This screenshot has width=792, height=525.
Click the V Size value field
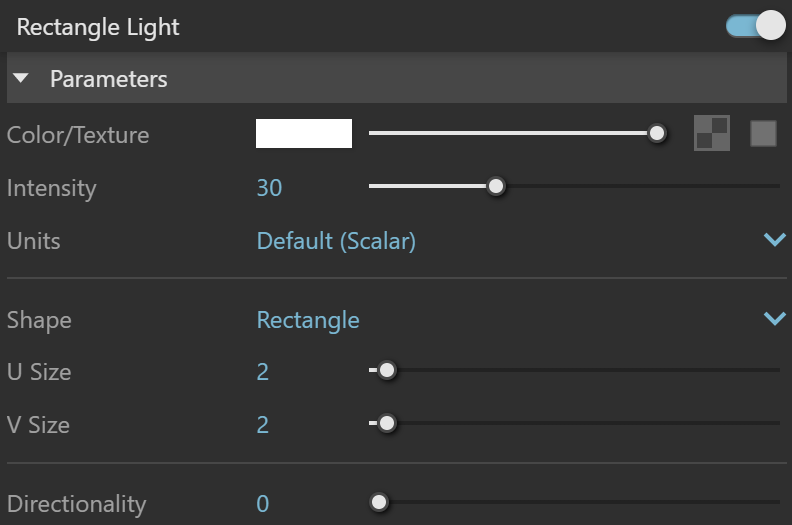(x=262, y=425)
